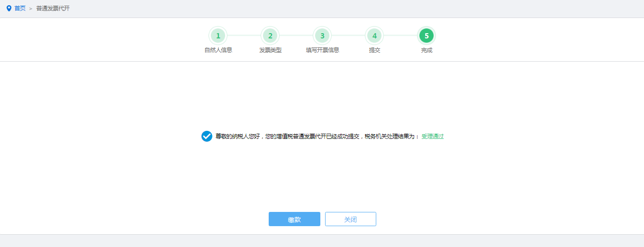The image size is (644, 247).
Task: Click the 关闭 button
Action: [351, 219]
